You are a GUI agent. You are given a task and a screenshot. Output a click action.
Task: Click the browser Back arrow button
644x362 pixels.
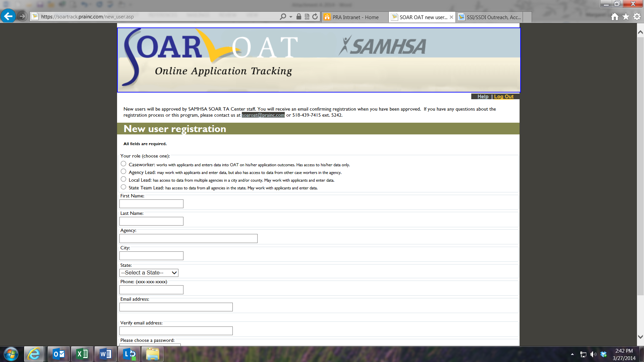click(8, 16)
